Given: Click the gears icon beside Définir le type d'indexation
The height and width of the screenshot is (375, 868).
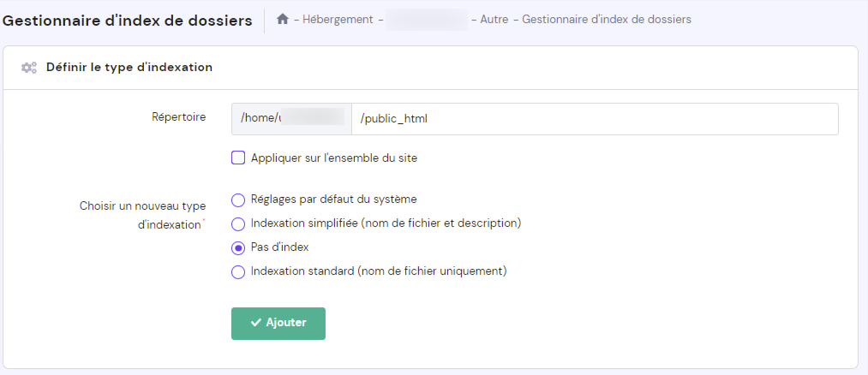Looking at the screenshot, I should click(x=28, y=67).
